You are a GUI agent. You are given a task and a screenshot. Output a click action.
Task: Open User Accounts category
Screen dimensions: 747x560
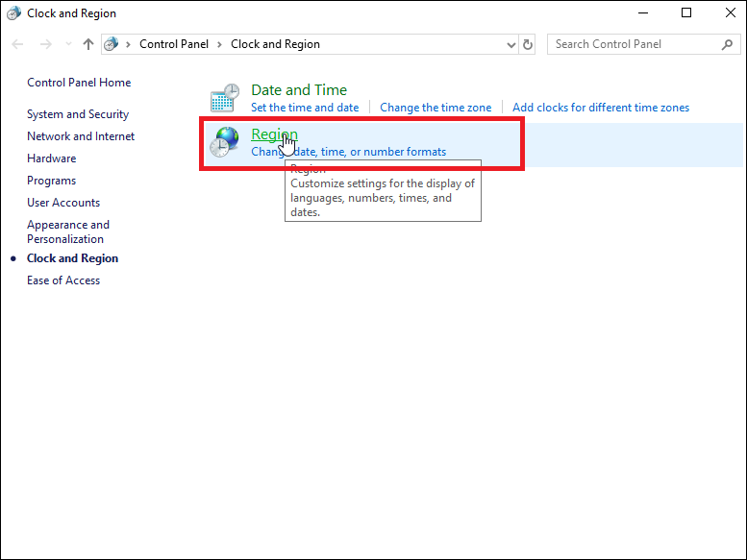pyautogui.click(x=63, y=203)
